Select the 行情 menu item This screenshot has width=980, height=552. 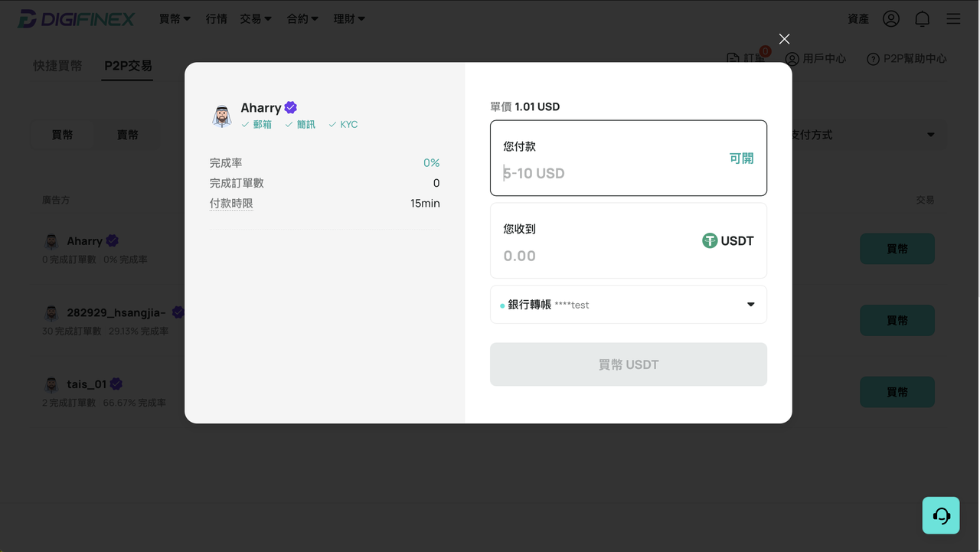[x=217, y=19]
